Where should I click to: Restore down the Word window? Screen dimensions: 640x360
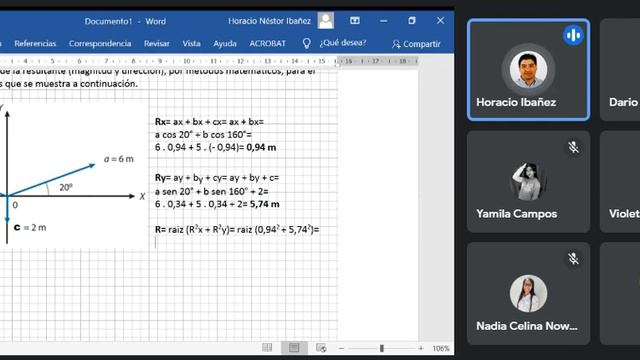pyautogui.click(x=411, y=20)
